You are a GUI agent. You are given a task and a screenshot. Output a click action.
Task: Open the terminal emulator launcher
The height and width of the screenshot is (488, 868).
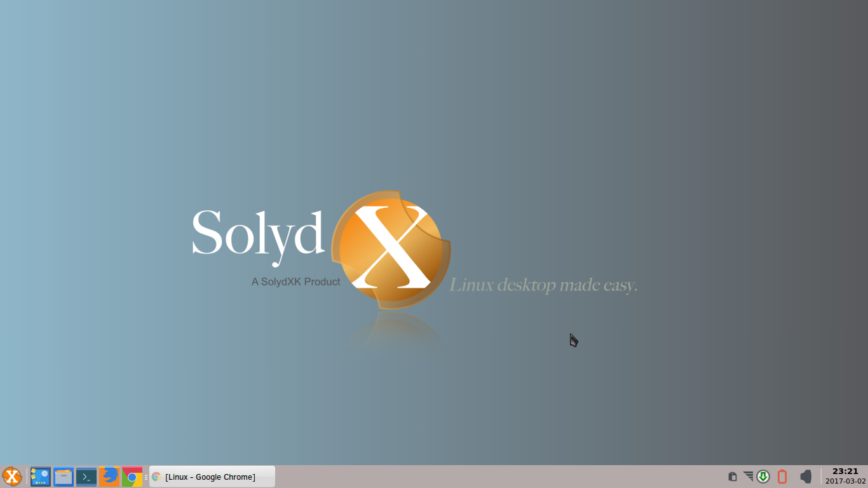pos(86,477)
